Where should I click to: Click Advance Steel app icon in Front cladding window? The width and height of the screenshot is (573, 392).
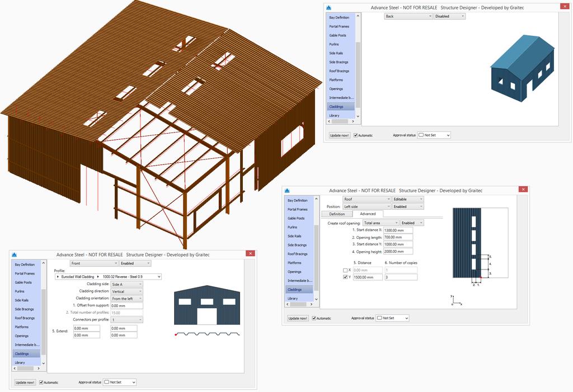[x=14, y=254]
